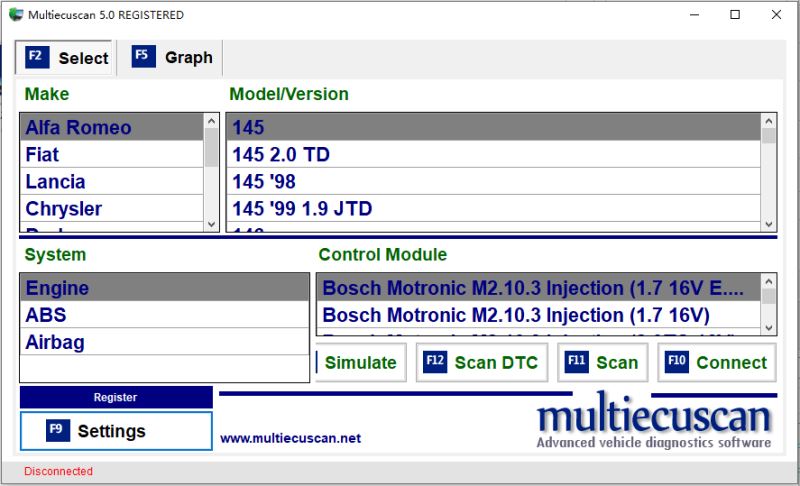
Task: Click the Scan button
Action: click(x=603, y=363)
